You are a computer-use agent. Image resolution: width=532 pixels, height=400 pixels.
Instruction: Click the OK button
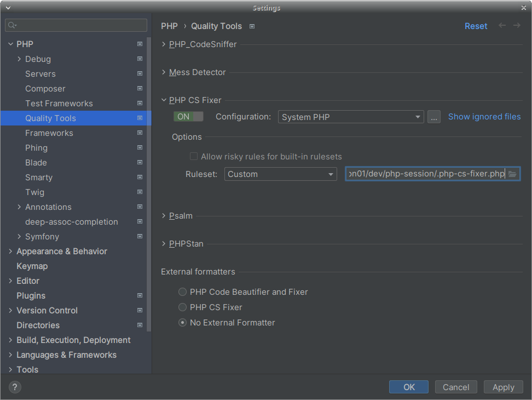409,387
